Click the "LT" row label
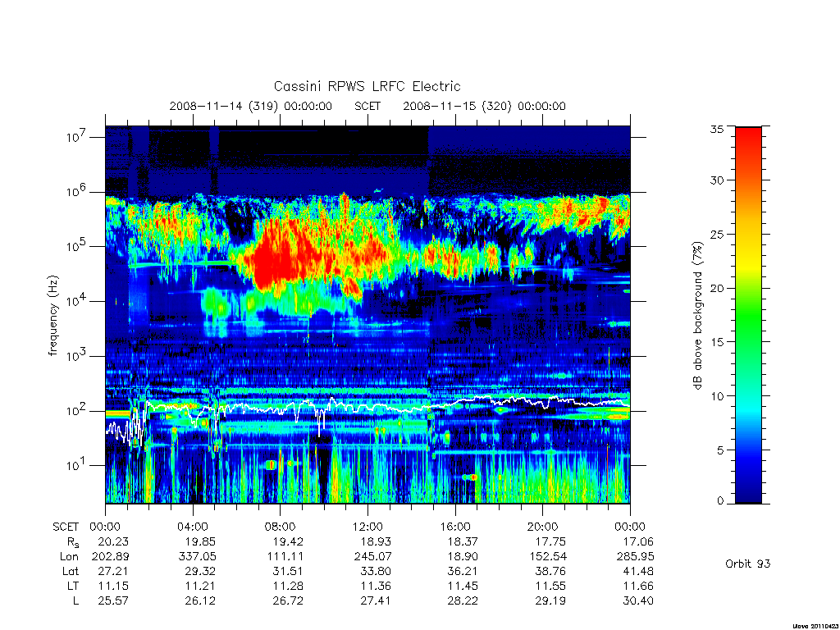Image resolution: width=840 pixels, height=630 pixels. click(x=73, y=586)
